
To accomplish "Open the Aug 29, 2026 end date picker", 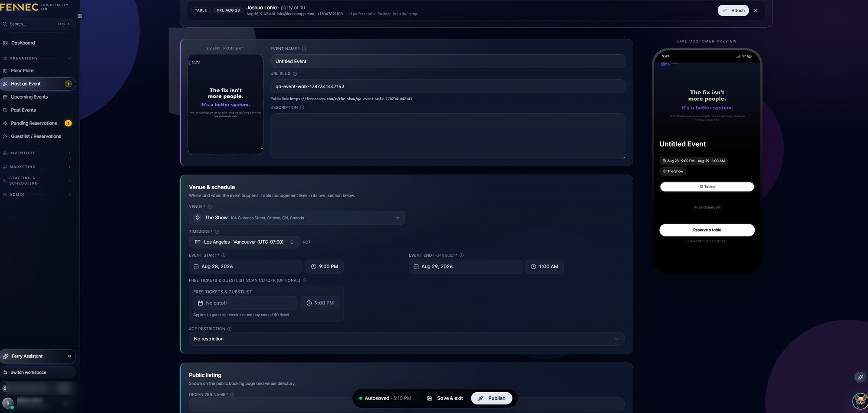I will (x=465, y=267).
